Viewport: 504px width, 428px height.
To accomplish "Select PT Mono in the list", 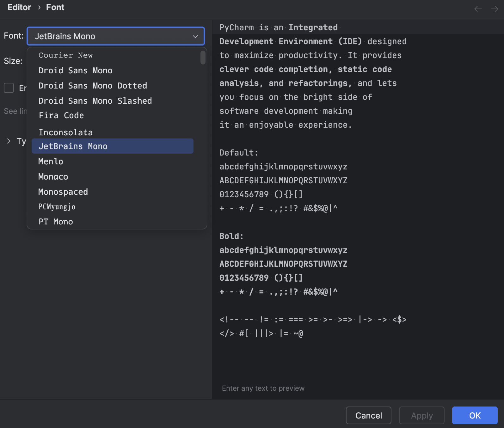I will 113,222.
